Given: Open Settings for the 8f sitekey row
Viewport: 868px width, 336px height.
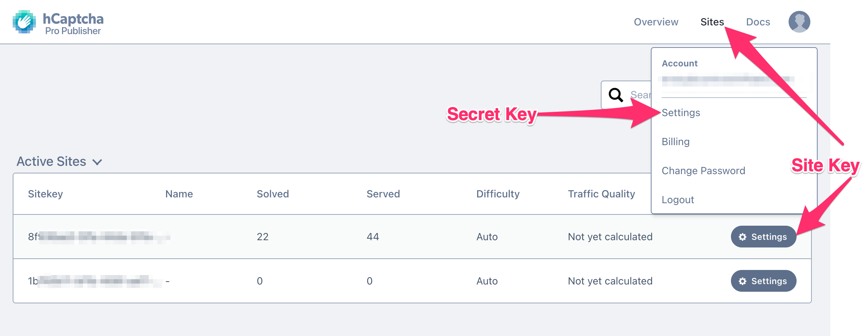Looking at the screenshot, I should click(763, 237).
